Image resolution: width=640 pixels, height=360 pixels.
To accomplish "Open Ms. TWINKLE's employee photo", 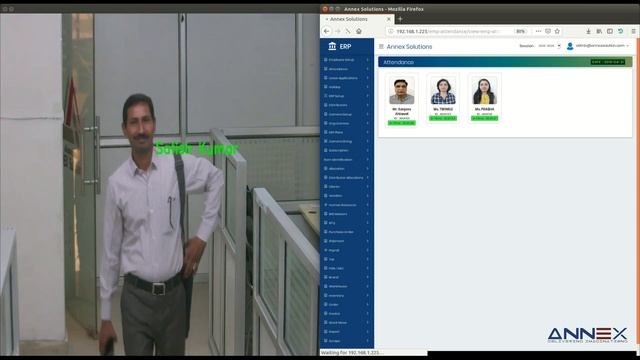I will [x=443, y=91].
